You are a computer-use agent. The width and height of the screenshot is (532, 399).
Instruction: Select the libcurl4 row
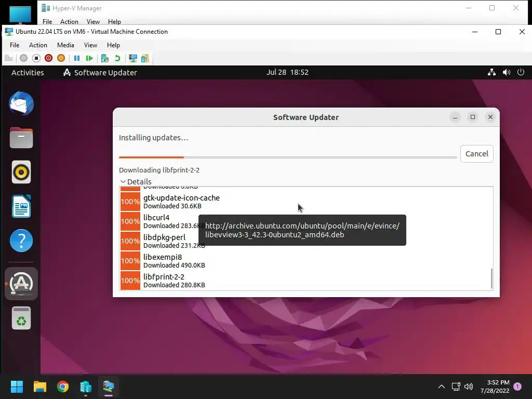[x=305, y=221]
